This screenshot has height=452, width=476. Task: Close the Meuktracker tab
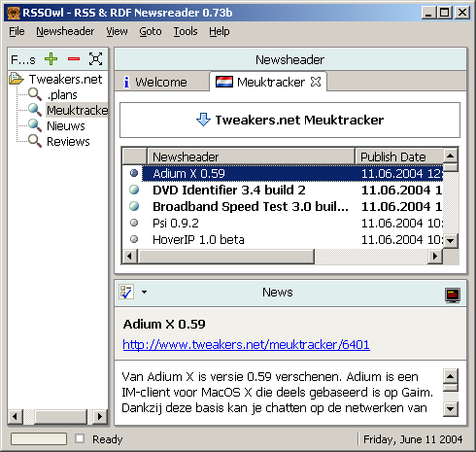[x=316, y=82]
